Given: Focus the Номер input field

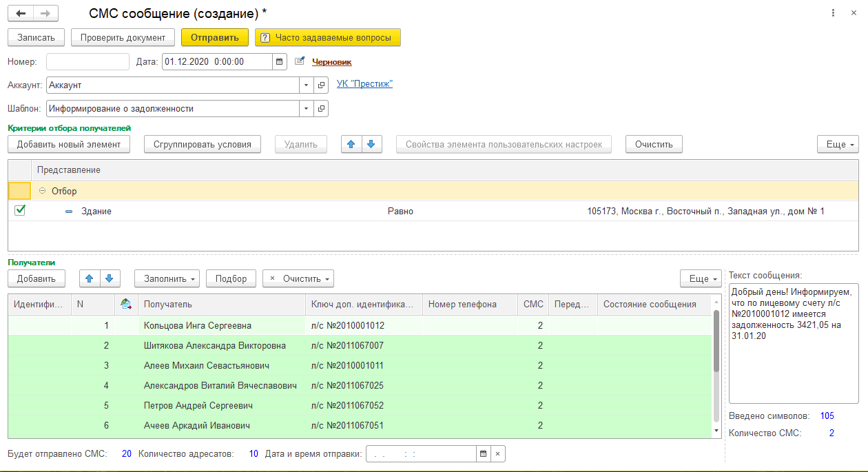Looking at the screenshot, I should click(x=87, y=61).
